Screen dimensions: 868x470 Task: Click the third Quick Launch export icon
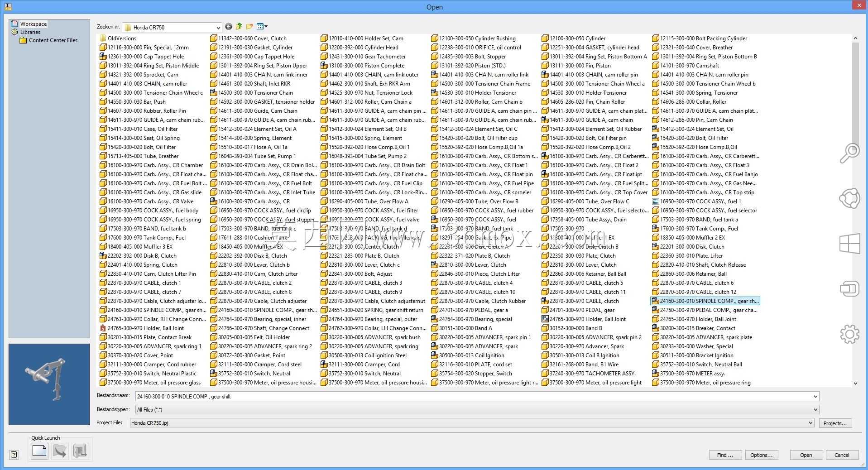tap(80, 451)
